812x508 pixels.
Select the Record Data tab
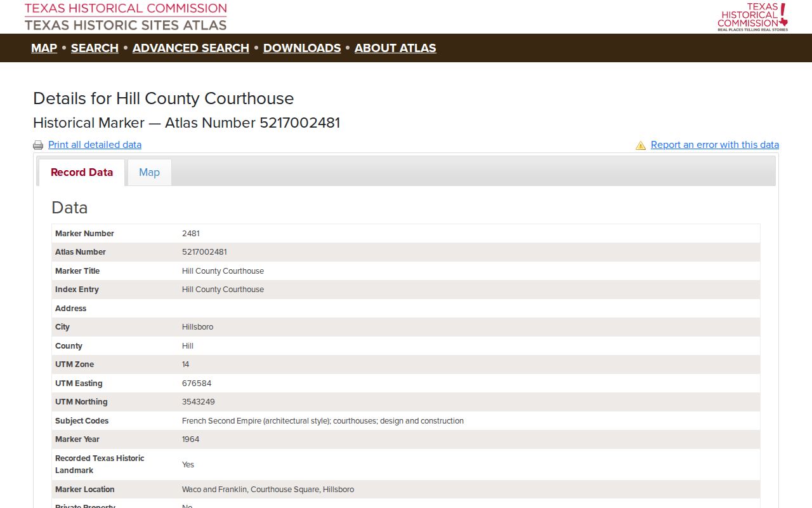point(82,172)
